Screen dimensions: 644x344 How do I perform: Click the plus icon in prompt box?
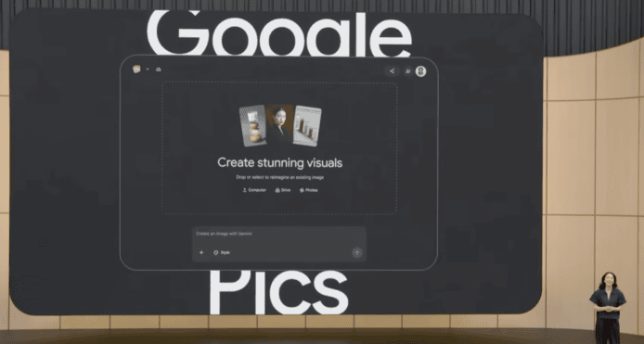(x=201, y=252)
